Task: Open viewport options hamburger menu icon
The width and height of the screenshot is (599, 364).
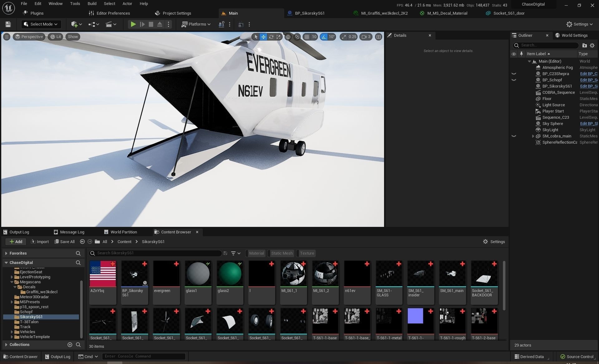Action: 7,37
